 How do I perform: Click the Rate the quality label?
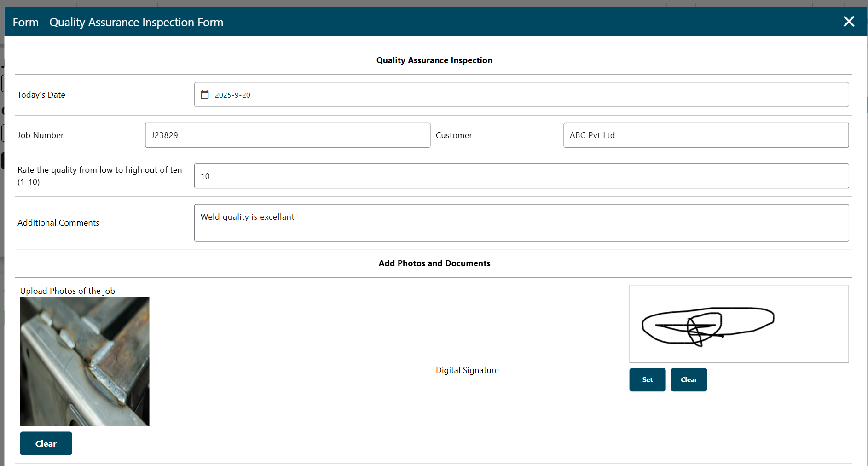[x=99, y=175]
